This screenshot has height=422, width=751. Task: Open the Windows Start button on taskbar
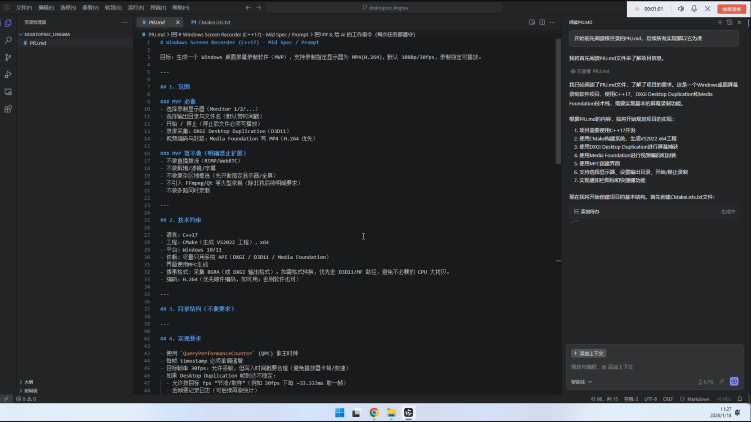tap(340, 413)
